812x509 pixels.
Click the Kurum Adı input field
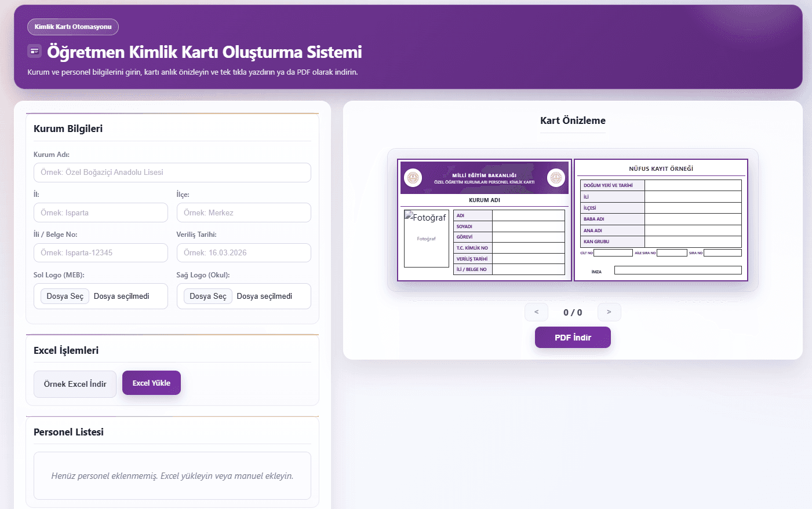(x=172, y=172)
